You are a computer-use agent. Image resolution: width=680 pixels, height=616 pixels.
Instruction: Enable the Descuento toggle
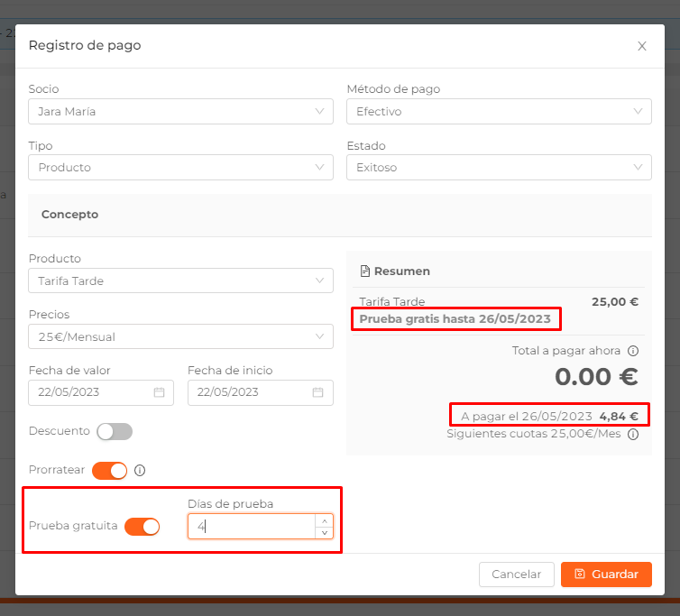pyautogui.click(x=115, y=432)
